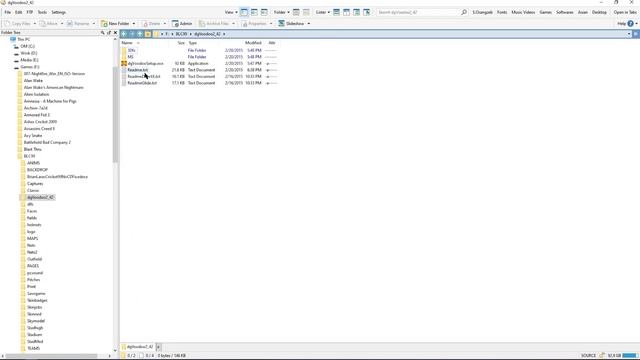640x360 pixels.
Task: Click the first icon after Lister dropdown
Action: point(336,12)
